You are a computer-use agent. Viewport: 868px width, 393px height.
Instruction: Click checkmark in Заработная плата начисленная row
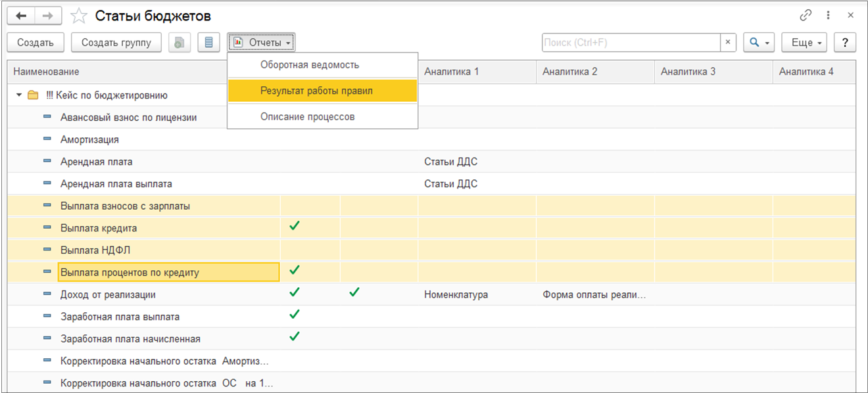(295, 336)
